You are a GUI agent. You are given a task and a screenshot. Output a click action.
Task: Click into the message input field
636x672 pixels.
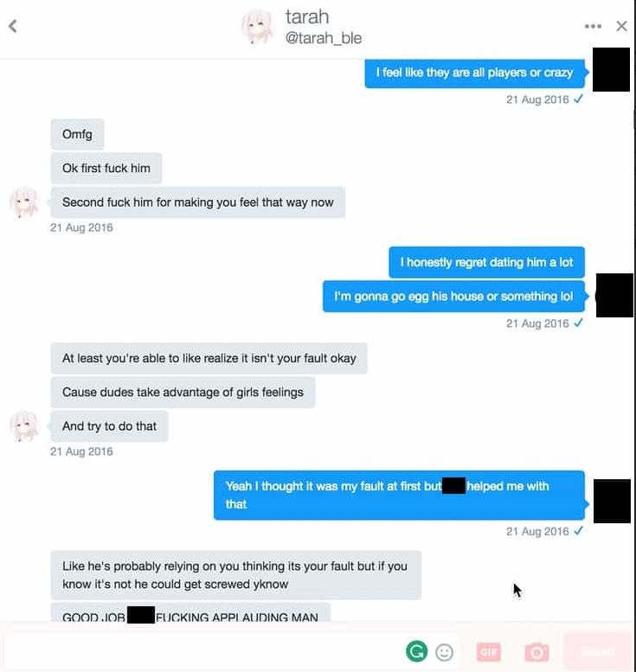tap(202, 652)
